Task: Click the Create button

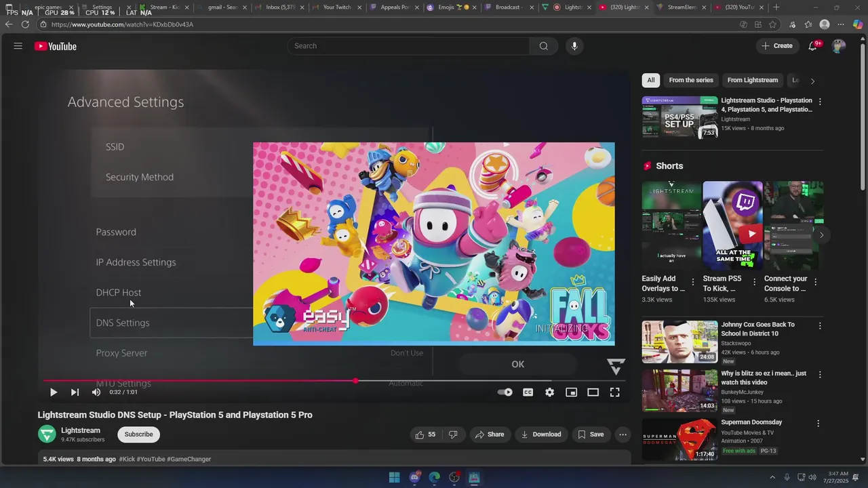Action: coord(777,46)
